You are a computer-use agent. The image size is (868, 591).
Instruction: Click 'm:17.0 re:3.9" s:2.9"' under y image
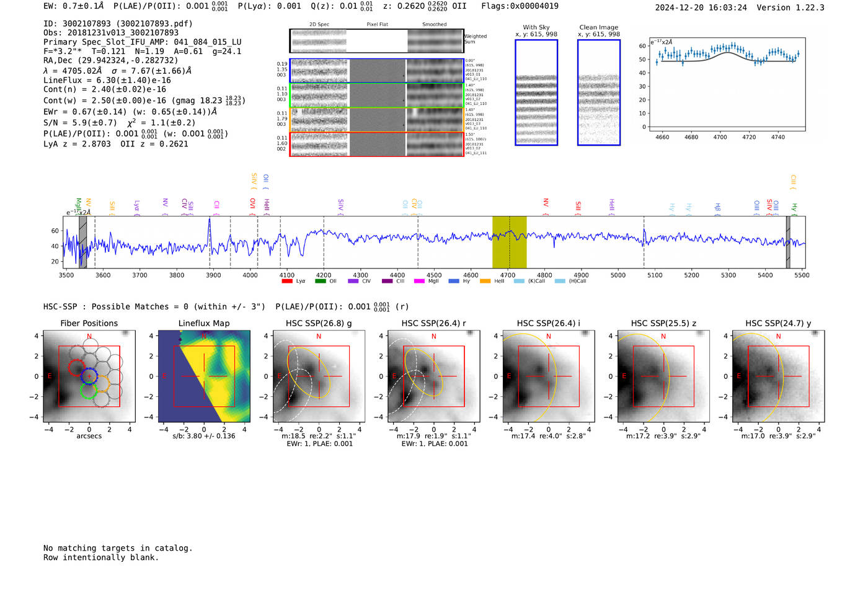point(779,436)
